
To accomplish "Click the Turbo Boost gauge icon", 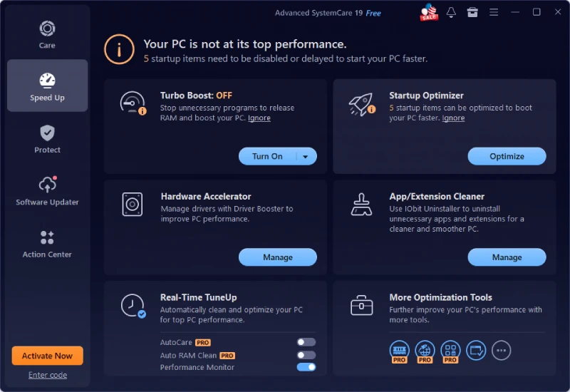I will tap(133, 103).
